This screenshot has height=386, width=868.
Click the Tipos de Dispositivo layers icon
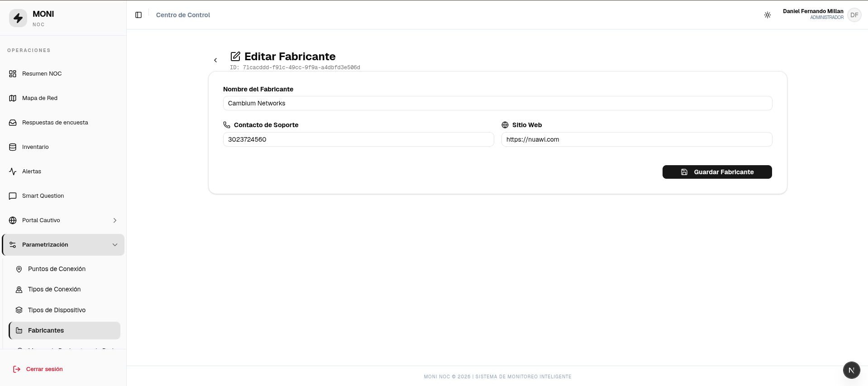coord(19,310)
